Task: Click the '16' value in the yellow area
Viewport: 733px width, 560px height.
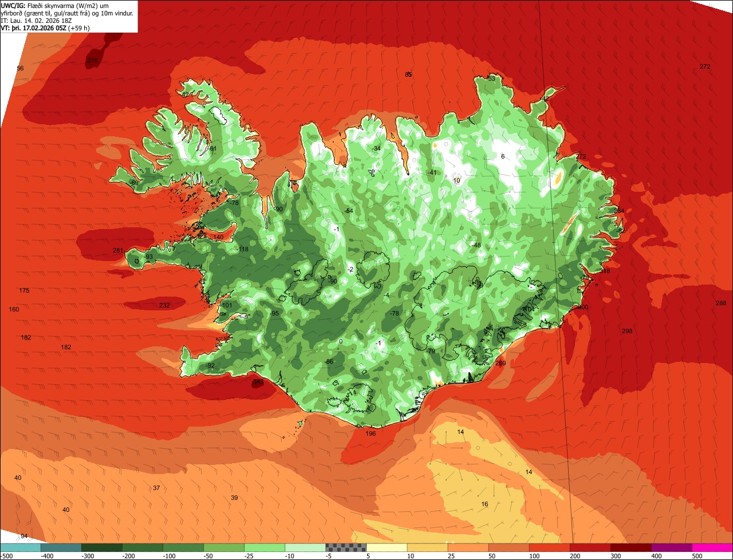Action: pyautogui.click(x=484, y=504)
